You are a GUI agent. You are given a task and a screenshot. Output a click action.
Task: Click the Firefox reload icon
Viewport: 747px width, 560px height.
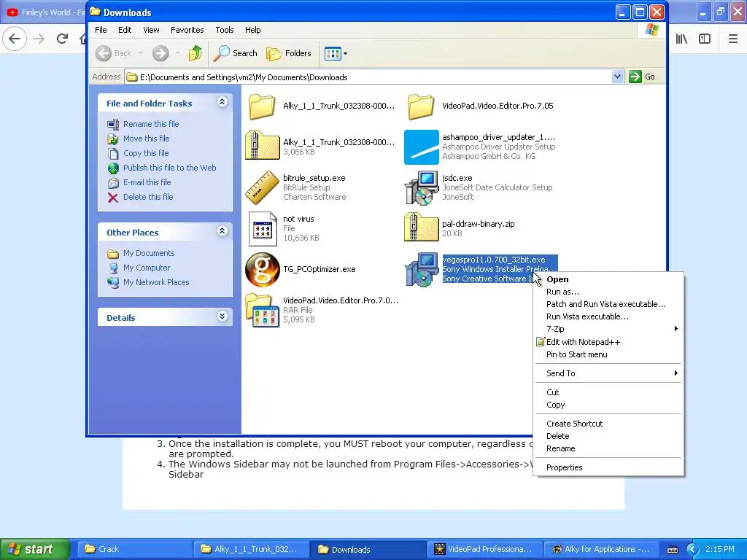[62, 39]
